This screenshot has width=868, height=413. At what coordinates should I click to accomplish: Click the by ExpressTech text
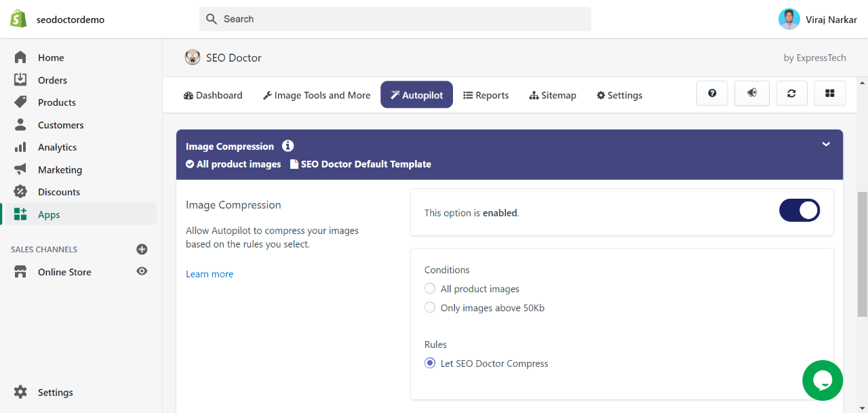click(815, 58)
